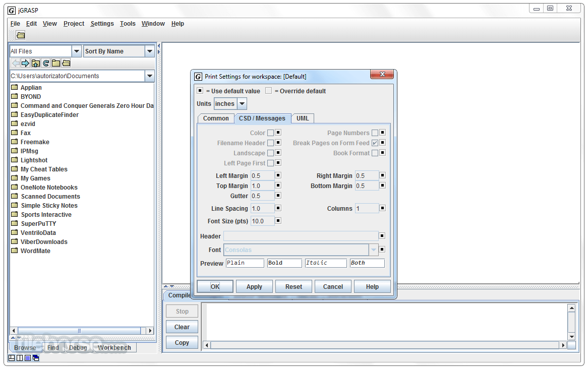Image resolution: width=588 pixels, height=369 pixels.
Task: Open the Settings menu
Action: coord(102,24)
